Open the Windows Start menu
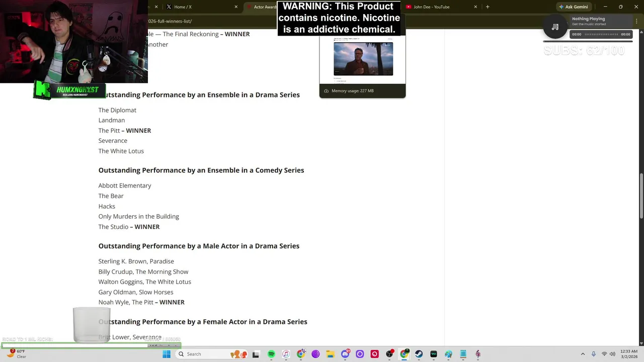This screenshot has height=362, width=644. pos(167,354)
